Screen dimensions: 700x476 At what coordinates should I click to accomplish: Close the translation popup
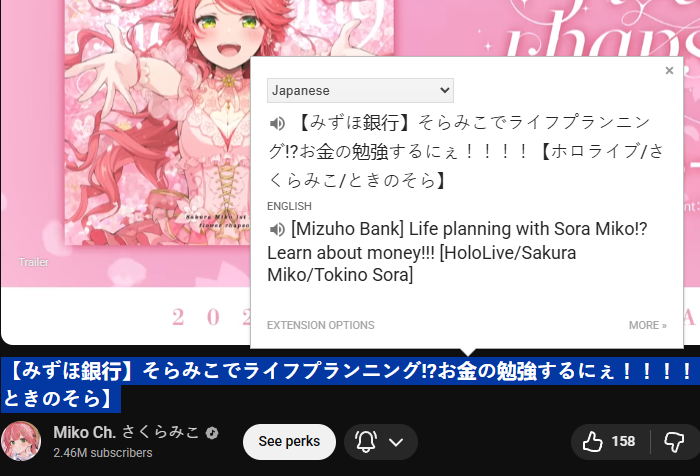coord(669,70)
